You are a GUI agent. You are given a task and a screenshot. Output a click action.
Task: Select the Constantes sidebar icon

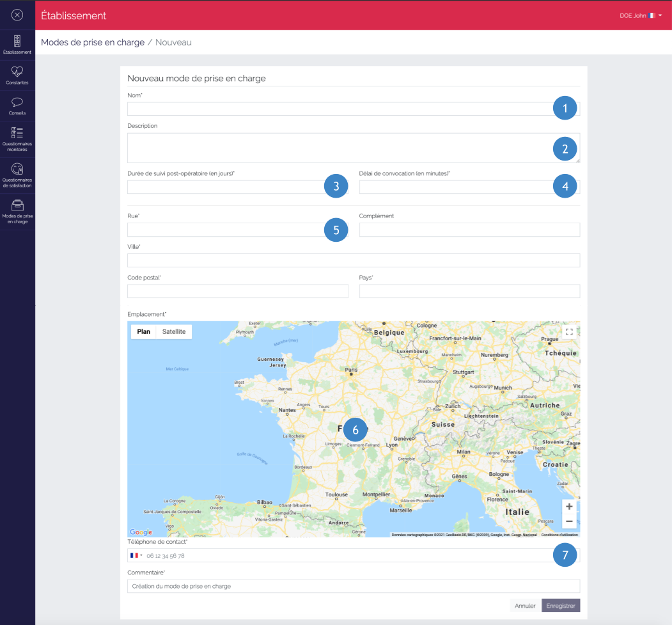17,74
